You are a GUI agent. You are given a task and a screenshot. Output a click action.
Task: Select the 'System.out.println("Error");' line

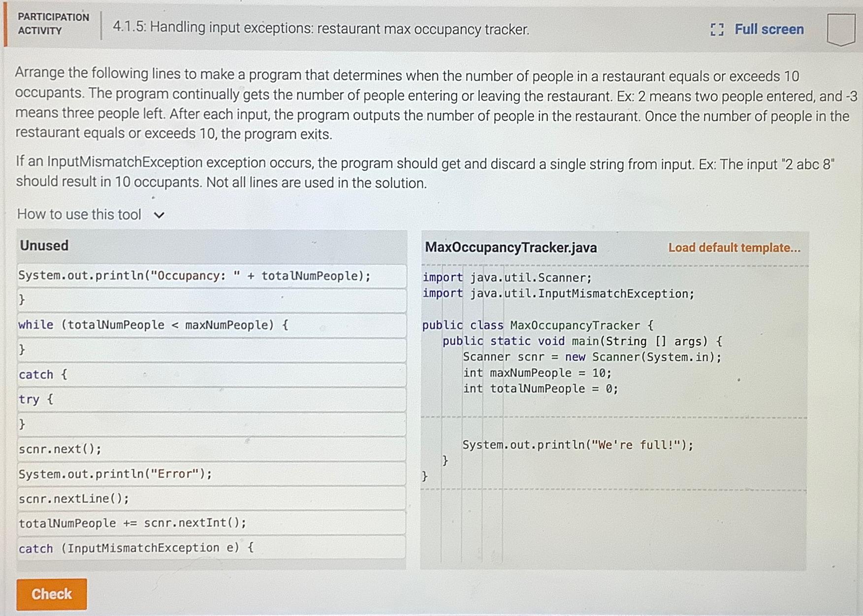tap(116, 473)
